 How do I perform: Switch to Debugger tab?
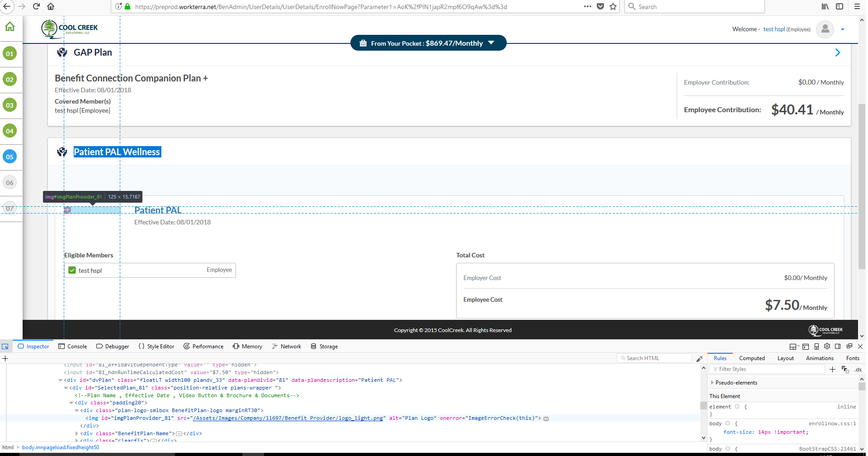[x=113, y=347]
